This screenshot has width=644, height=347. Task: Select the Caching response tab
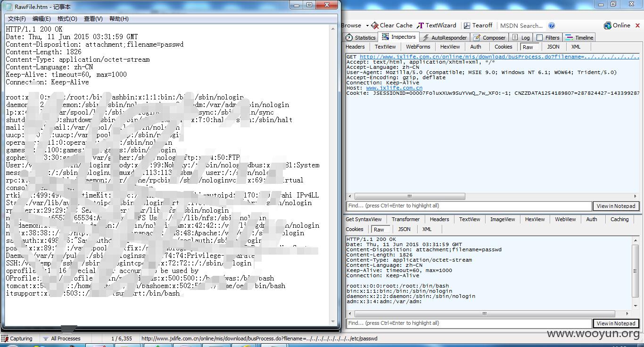619,219
